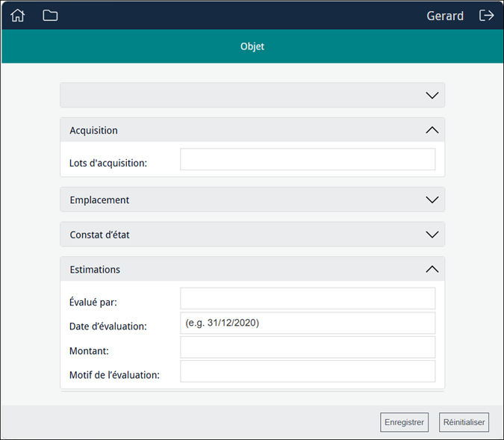
Task: Focus the Motif de l'évaluation field
Action: (x=308, y=371)
